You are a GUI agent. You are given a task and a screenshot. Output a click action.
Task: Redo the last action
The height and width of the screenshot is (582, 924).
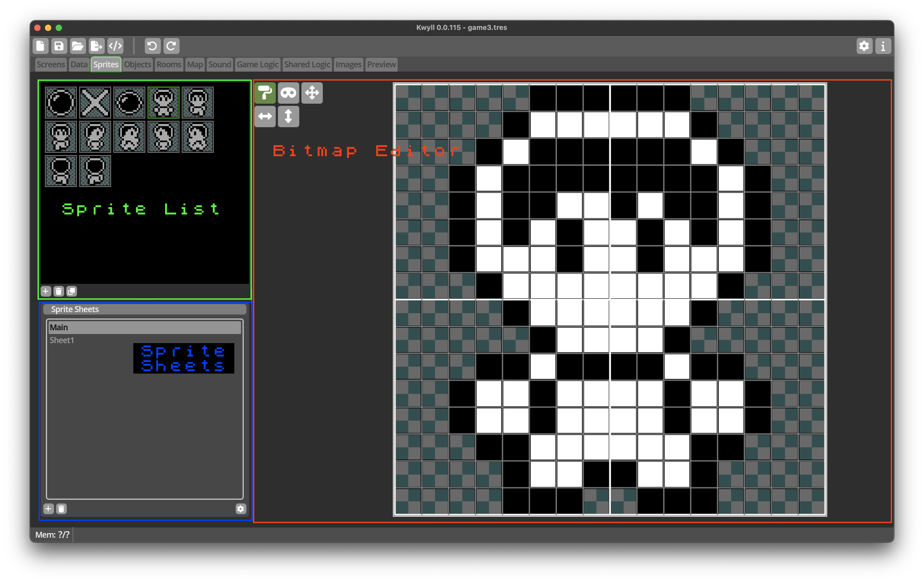point(171,46)
